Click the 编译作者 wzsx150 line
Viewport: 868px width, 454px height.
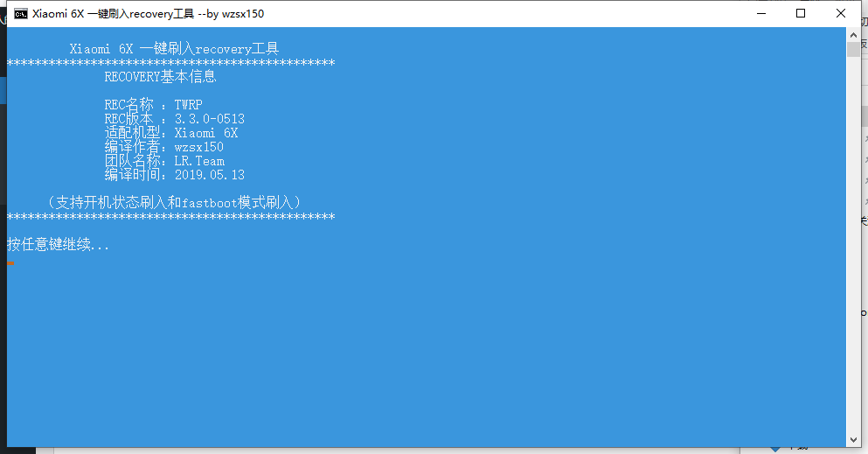pos(163,146)
